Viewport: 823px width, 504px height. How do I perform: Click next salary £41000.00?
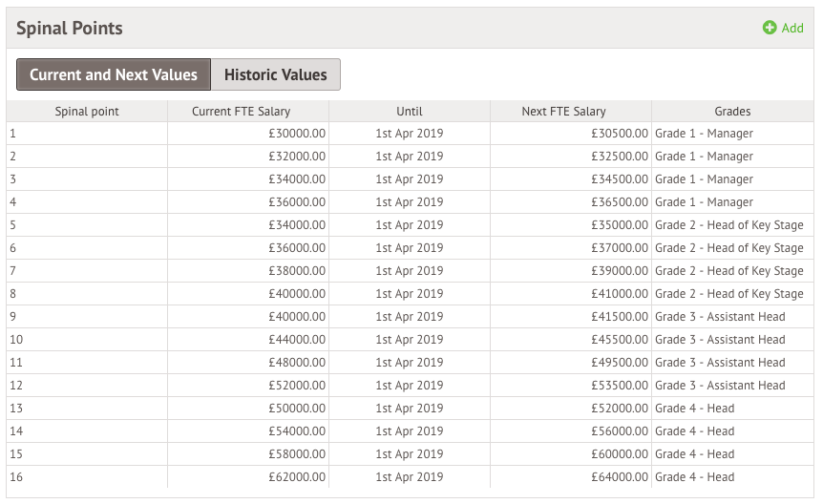coord(620,294)
